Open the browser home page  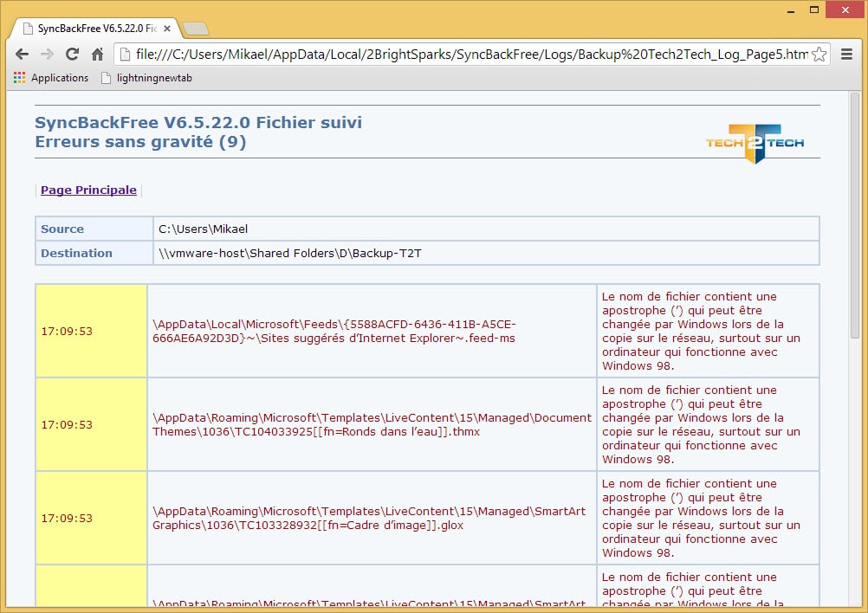97,55
